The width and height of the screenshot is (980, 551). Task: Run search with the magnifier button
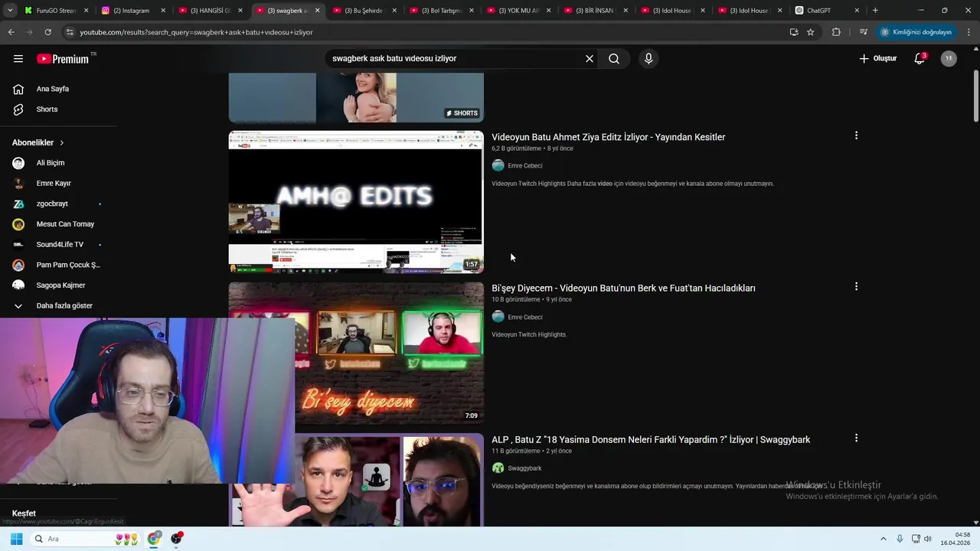click(614, 59)
